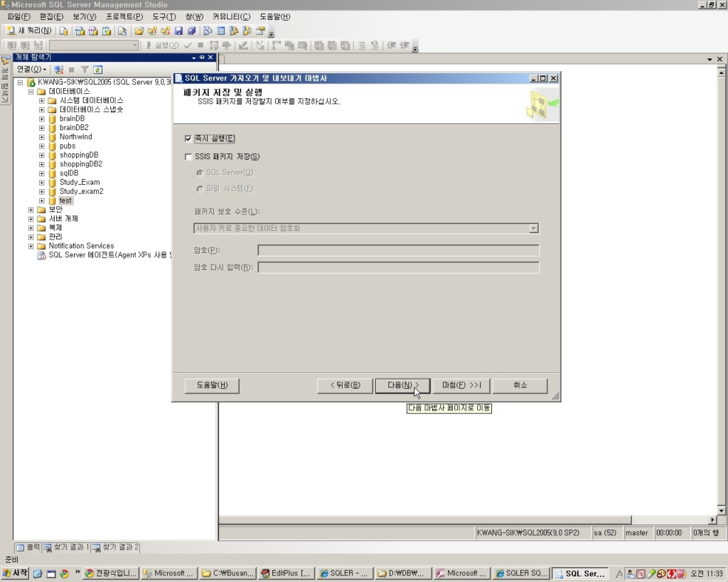Click the Stop icon in Object Explorer toolbar
728x582 pixels.
click(x=72, y=70)
